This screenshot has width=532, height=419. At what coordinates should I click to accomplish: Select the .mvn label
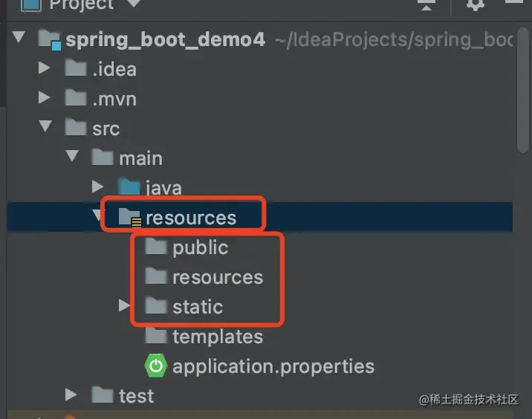[x=114, y=99]
